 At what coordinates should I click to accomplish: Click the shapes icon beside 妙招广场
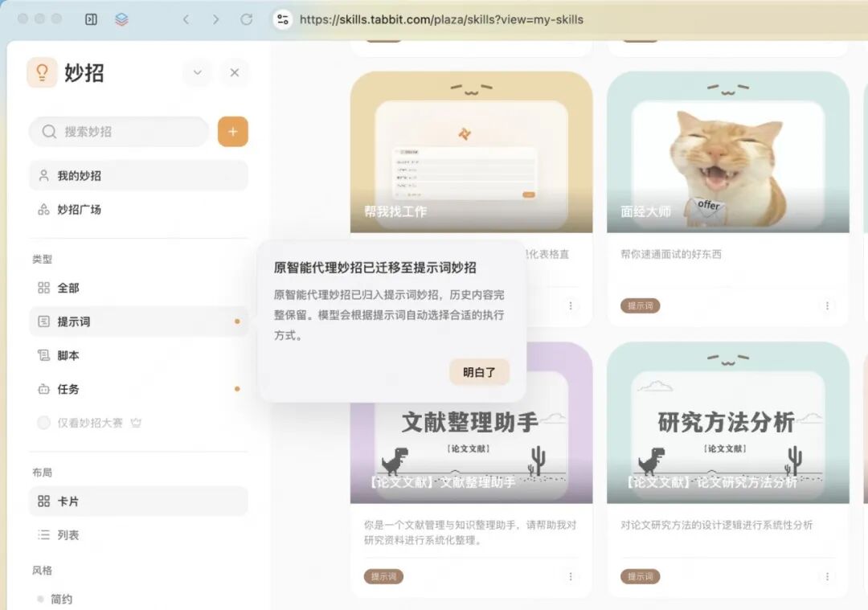43,209
